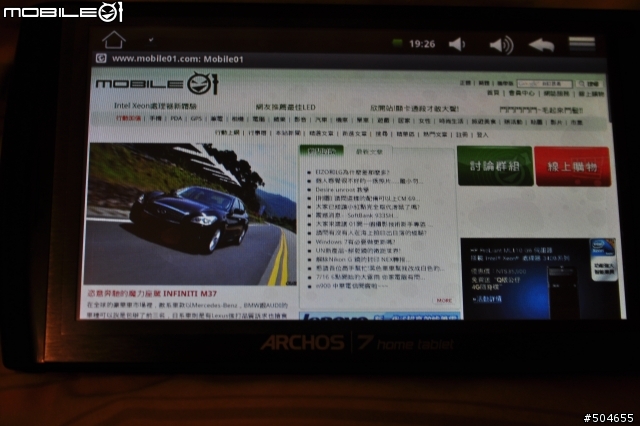Click the Mobile01 logo on the webpage
Image resolution: width=640 pixels, height=426 pixels.
coord(157,83)
